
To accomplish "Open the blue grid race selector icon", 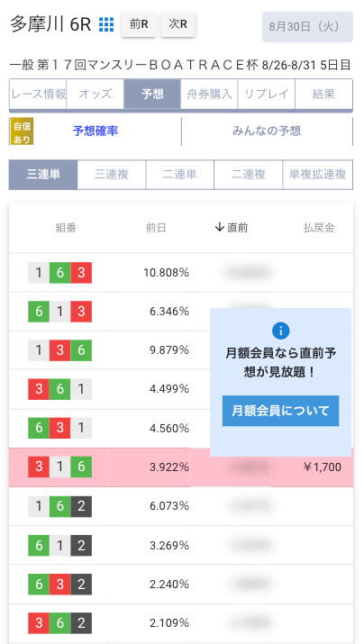I will pos(106,25).
